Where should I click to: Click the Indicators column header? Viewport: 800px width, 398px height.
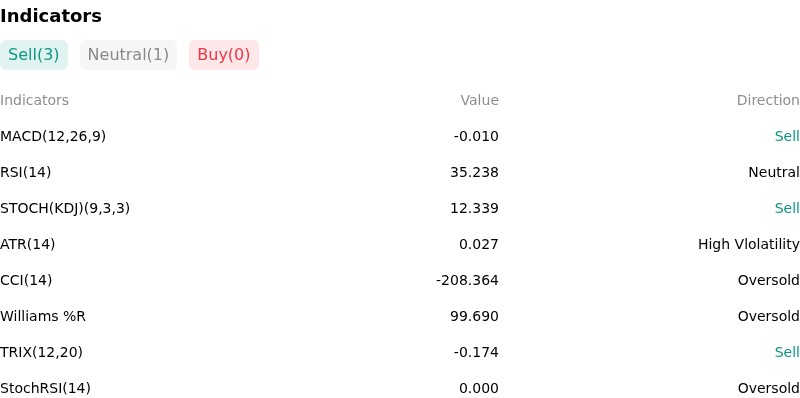point(34,100)
